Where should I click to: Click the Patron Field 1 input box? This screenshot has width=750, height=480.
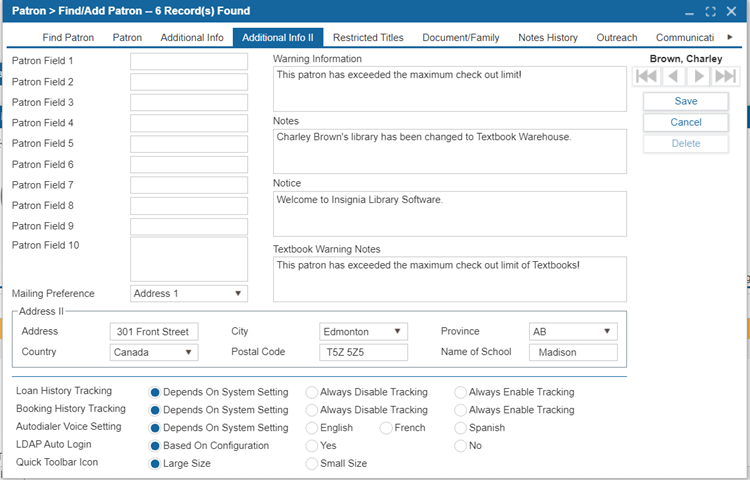pyautogui.click(x=189, y=61)
